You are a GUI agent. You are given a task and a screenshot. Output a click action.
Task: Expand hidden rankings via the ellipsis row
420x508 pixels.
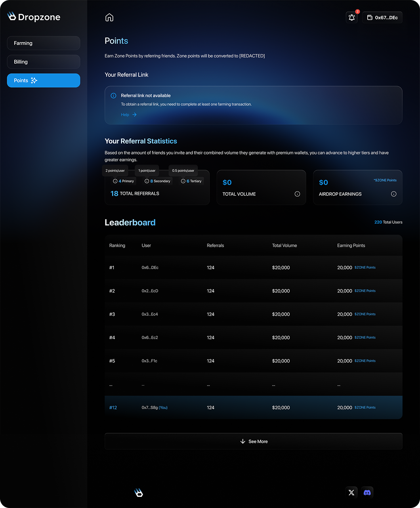click(253, 384)
